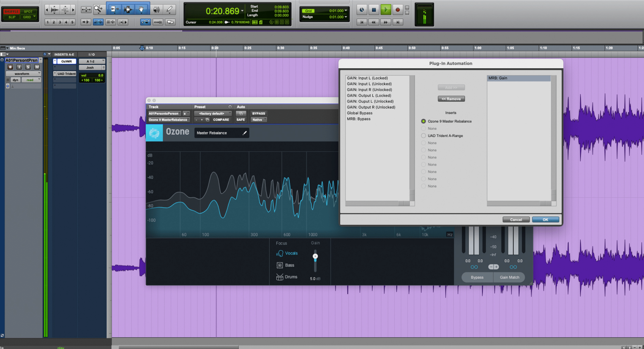Open the Native plug-in format dropdown
This screenshot has height=349, width=644.
[259, 120]
